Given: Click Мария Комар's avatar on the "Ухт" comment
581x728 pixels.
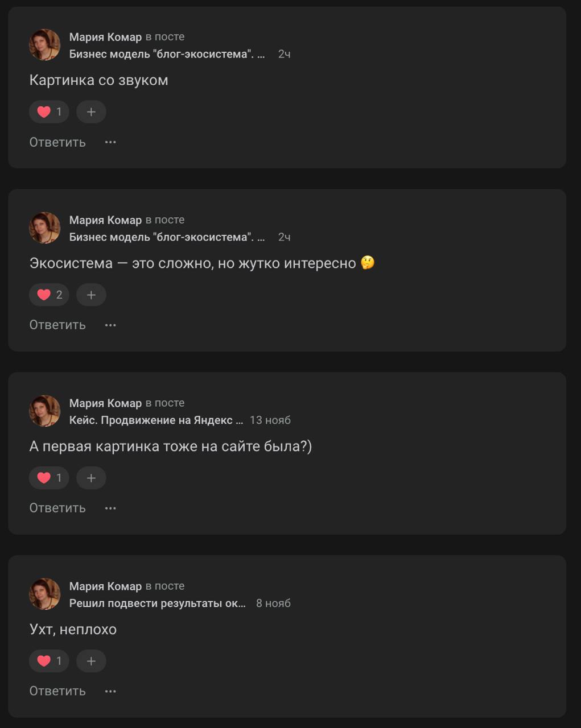Looking at the screenshot, I should [44, 594].
